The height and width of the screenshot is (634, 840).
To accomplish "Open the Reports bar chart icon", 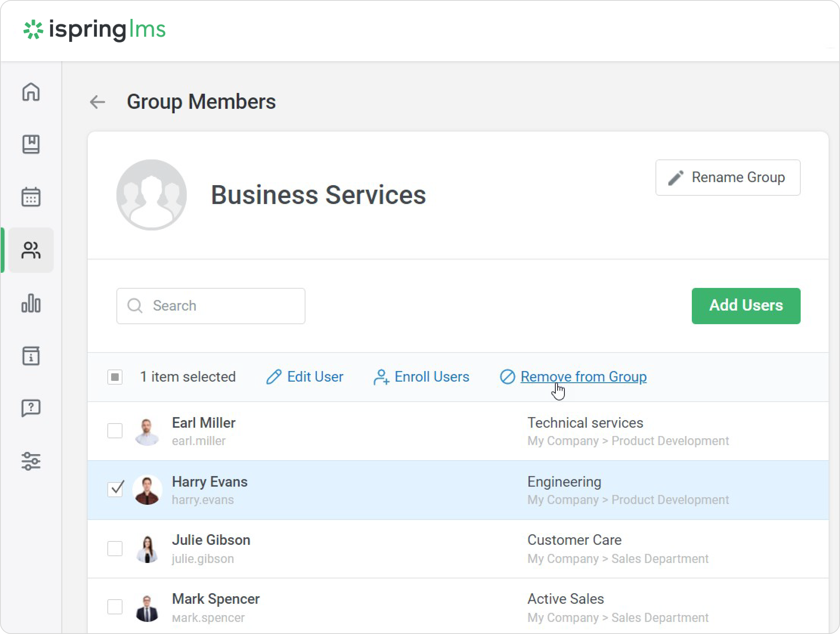I will tap(31, 303).
